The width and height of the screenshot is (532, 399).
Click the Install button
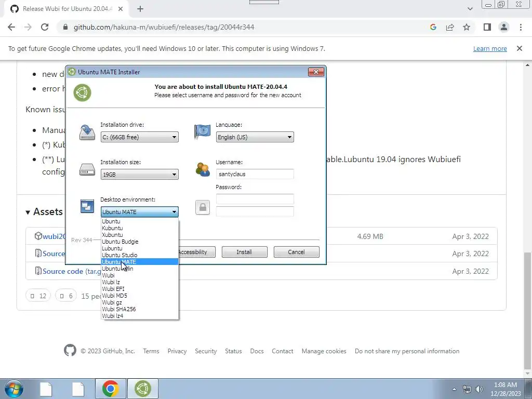(x=244, y=252)
